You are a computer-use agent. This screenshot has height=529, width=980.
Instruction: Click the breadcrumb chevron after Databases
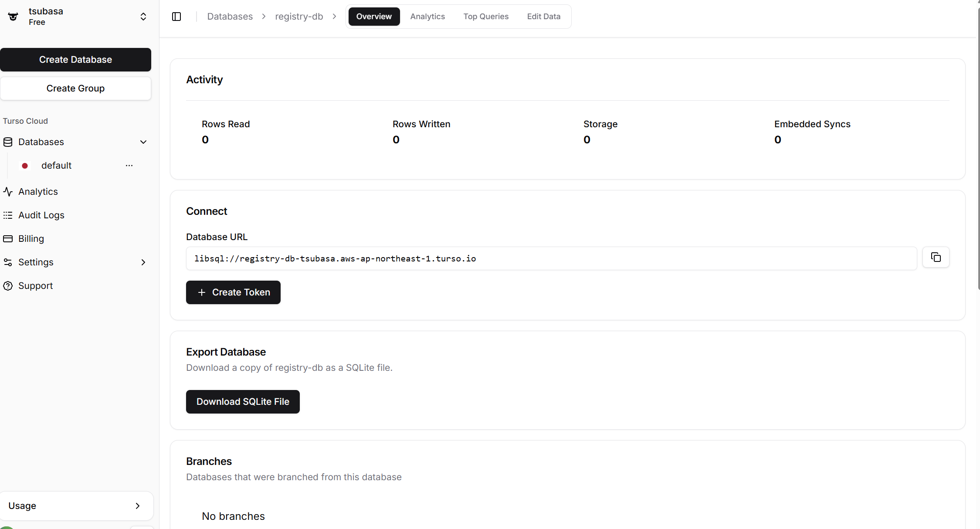point(264,17)
